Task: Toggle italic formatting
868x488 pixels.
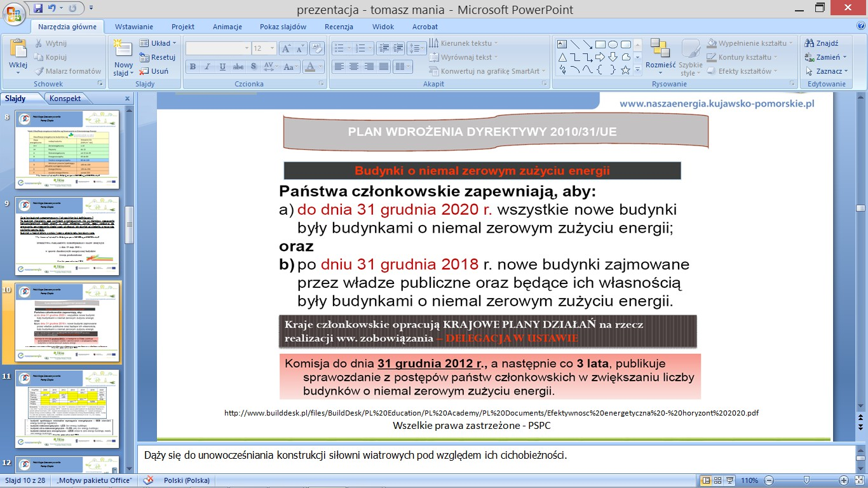Action: 207,67
